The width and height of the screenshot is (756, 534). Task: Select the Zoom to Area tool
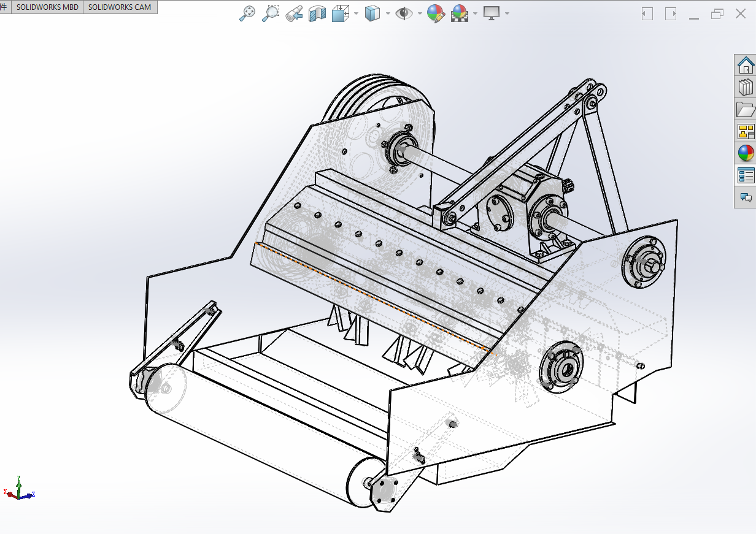tap(270, 13)
